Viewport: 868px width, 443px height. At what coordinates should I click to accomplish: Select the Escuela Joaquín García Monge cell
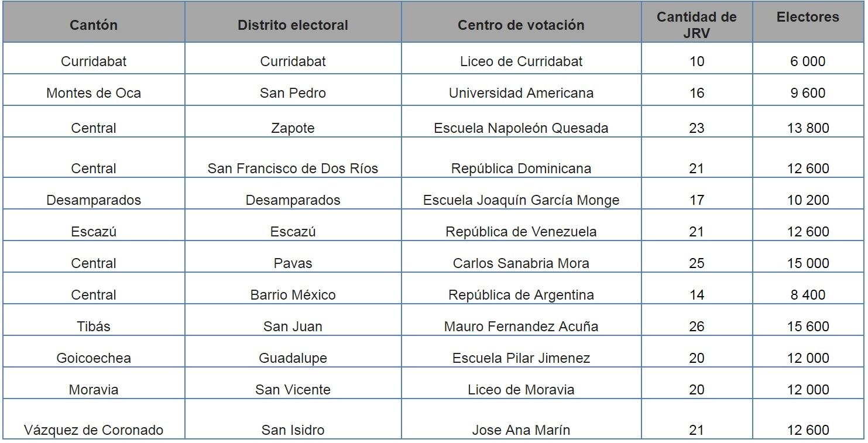tap(521, 200)
